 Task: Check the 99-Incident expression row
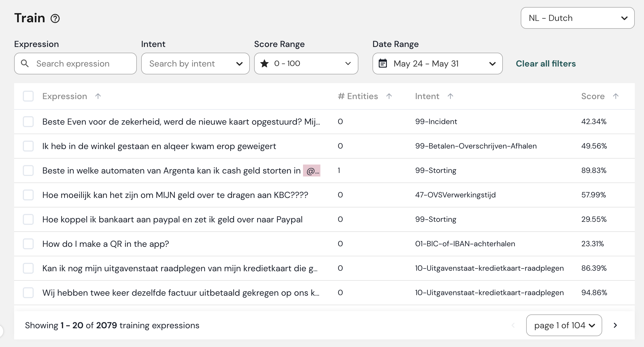(28, 122)
